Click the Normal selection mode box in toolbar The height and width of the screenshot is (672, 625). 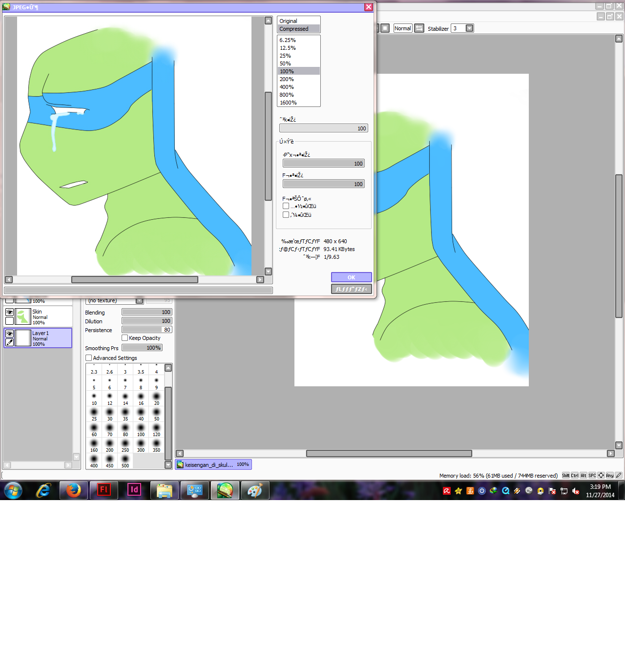pyautogui.click(x=402, y=28)
